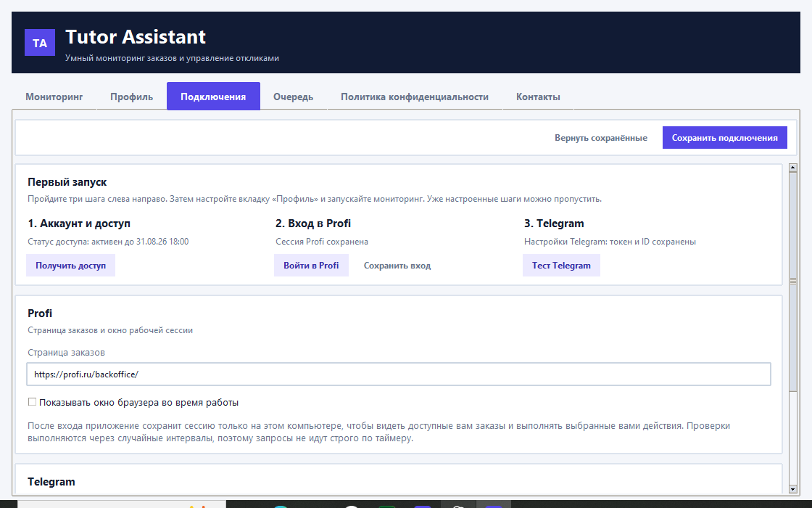Run the Тест Telegram button
Viewport: 812px width, 508px height.
tap(561, 265)
